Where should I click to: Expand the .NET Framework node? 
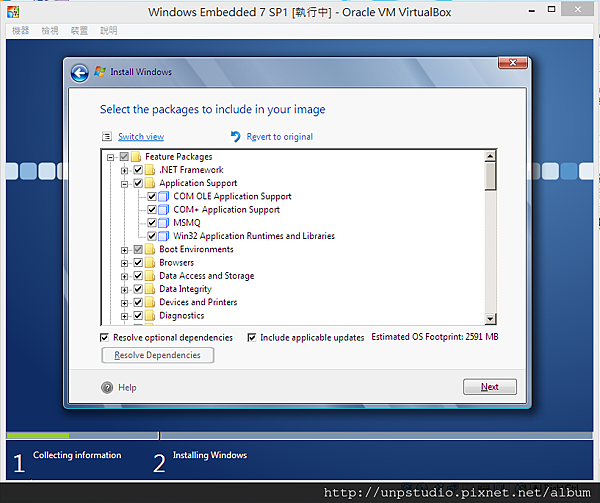pyautogui.click(x=124, y=171)
